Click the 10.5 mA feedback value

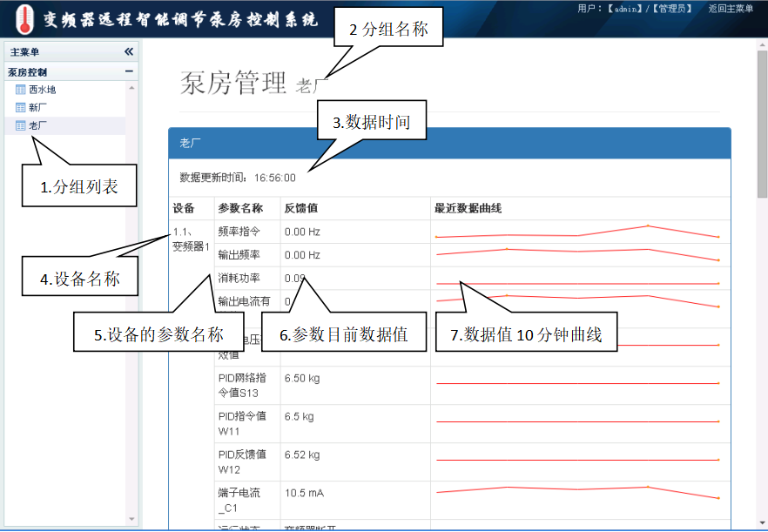coord(304,493)
